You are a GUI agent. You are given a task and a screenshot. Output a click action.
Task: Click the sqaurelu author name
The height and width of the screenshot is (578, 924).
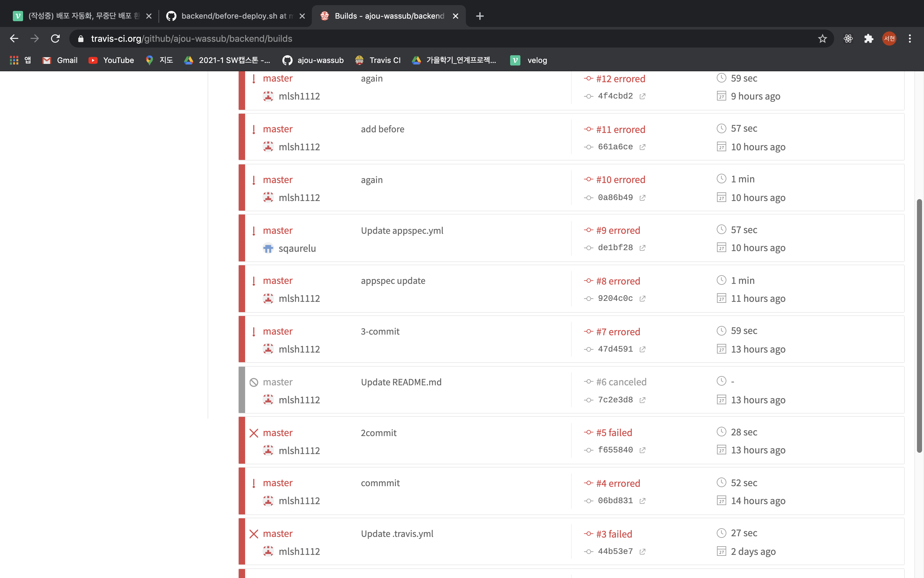pos(297,249)
